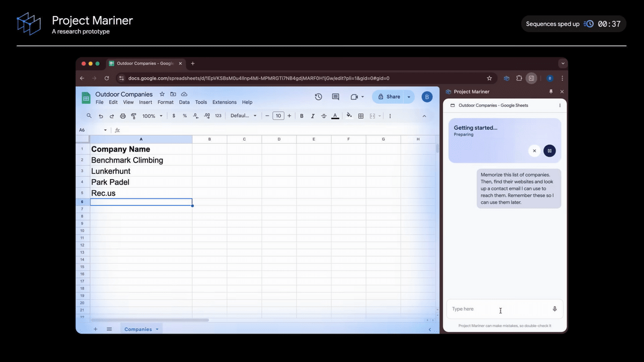Open the comment history icon
This screenshot has height=362, width=644.
335,97
